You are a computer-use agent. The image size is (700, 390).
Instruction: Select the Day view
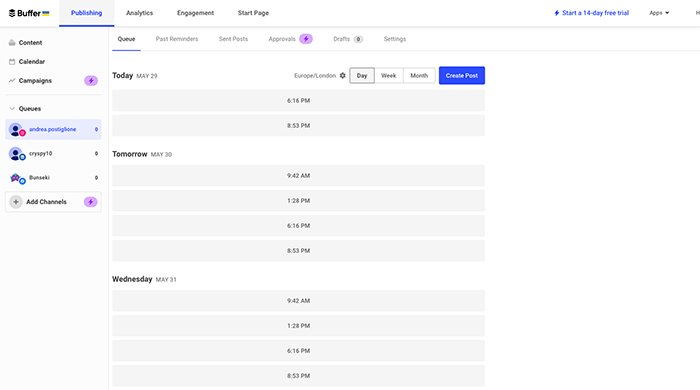coord(362,75)
